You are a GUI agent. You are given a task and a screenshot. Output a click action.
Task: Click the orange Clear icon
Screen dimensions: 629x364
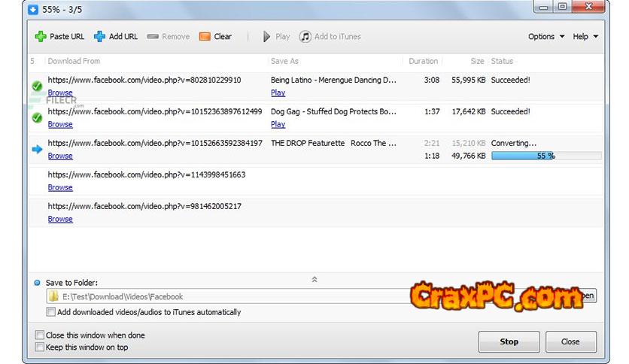point(205,37)
